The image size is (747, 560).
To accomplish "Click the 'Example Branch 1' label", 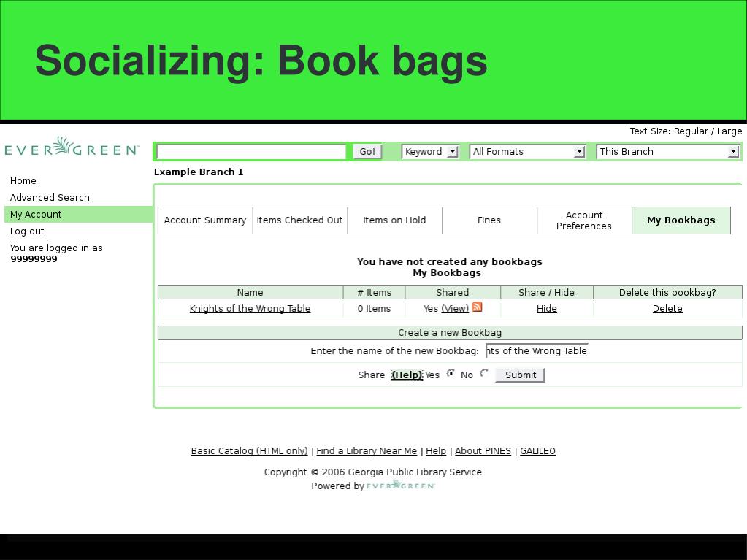I will pos(199,172).
